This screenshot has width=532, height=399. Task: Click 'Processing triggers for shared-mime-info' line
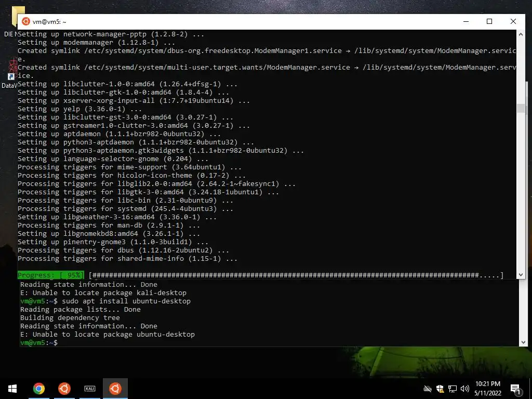(127, 259)
